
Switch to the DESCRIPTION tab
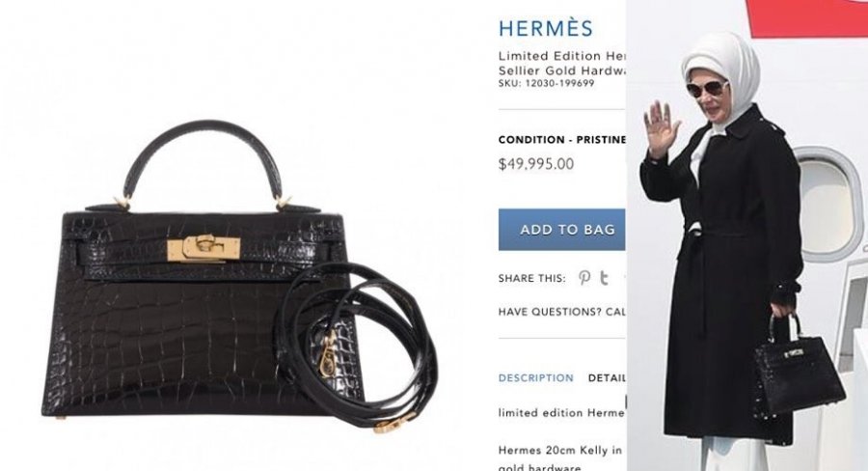point(536,378)
